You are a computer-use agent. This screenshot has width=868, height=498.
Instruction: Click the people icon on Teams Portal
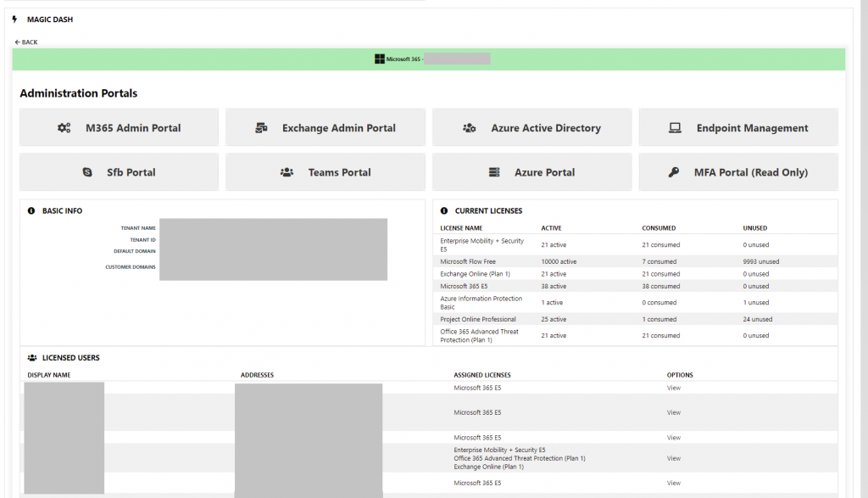coord(287,172)
